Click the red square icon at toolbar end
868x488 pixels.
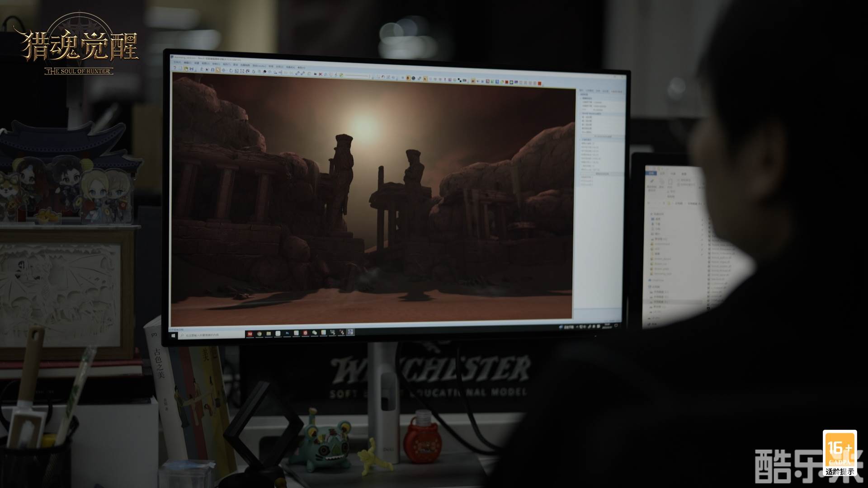(x=539, y=83)
